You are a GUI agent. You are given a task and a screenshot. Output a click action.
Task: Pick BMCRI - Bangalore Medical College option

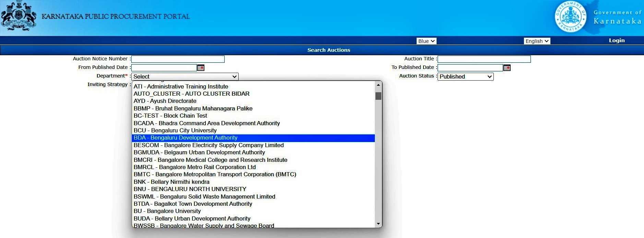click(x=253, y=160)
